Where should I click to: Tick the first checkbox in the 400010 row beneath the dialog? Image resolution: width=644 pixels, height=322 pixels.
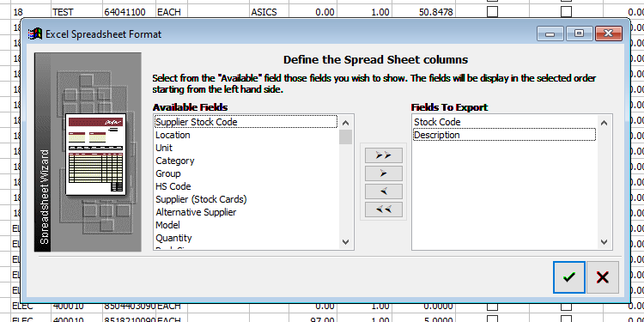492,307
